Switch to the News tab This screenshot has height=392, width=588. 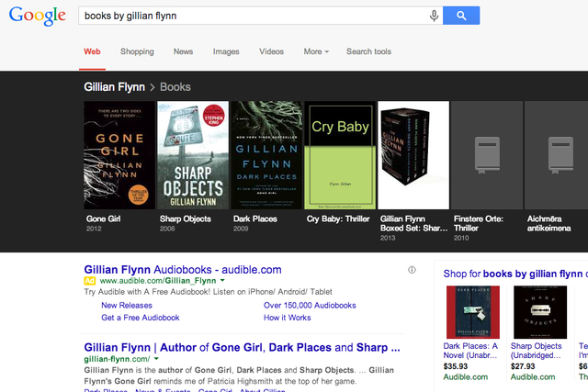click(x=183, y=51)
